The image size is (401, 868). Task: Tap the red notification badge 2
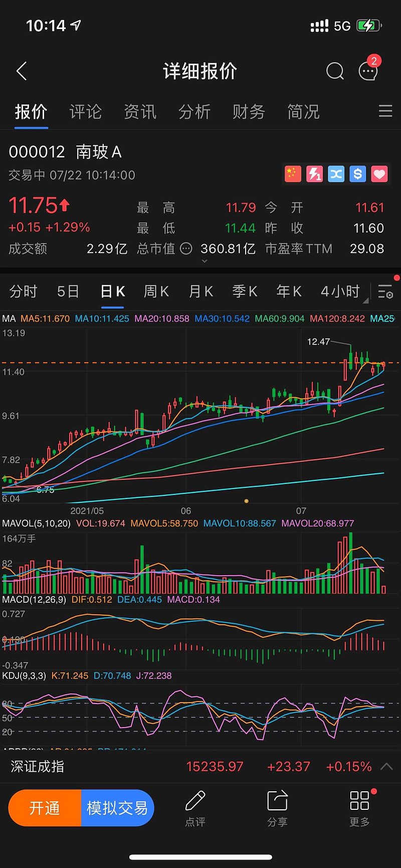point(374,61)
